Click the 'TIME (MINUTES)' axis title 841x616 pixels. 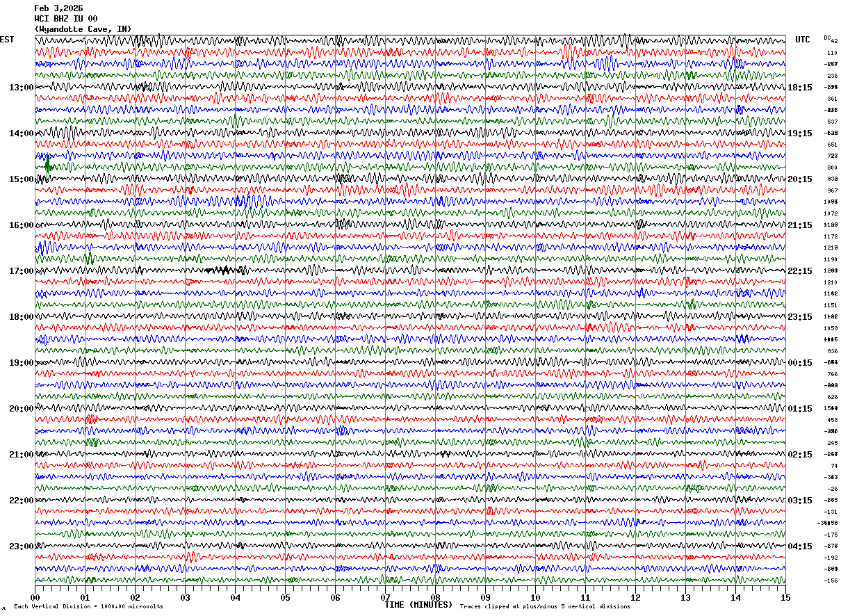coord(418,605)
